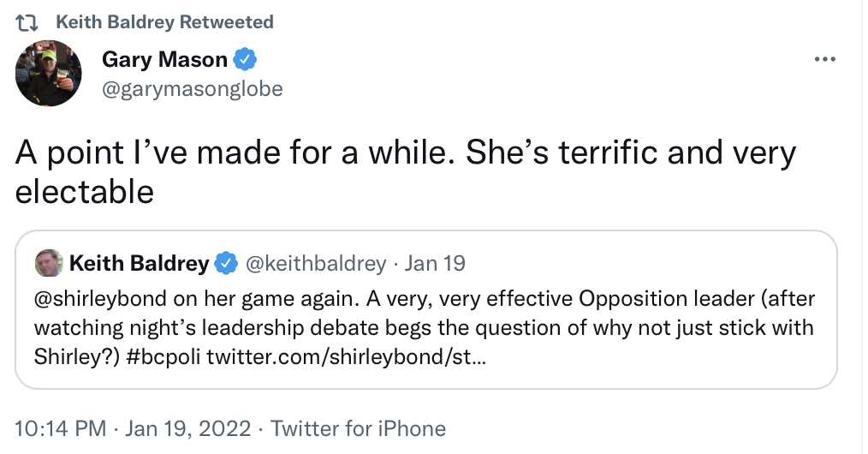Click the Gary Mason display name

click(x=164, y=59)
